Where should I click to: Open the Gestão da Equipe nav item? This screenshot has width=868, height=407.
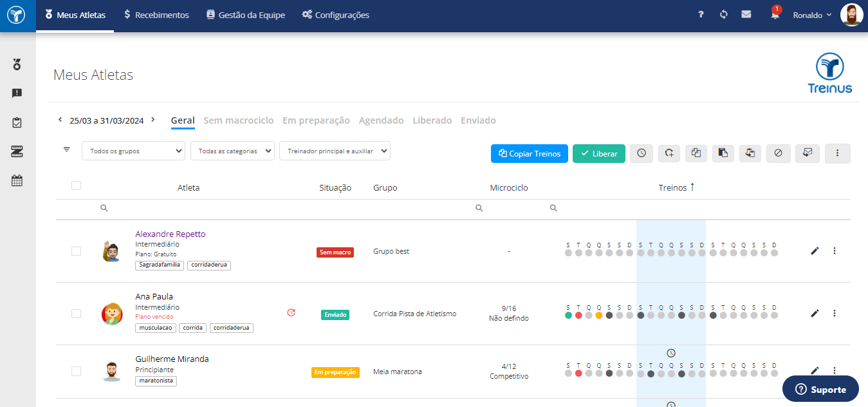pyautogui.click(x=245, y=15)
